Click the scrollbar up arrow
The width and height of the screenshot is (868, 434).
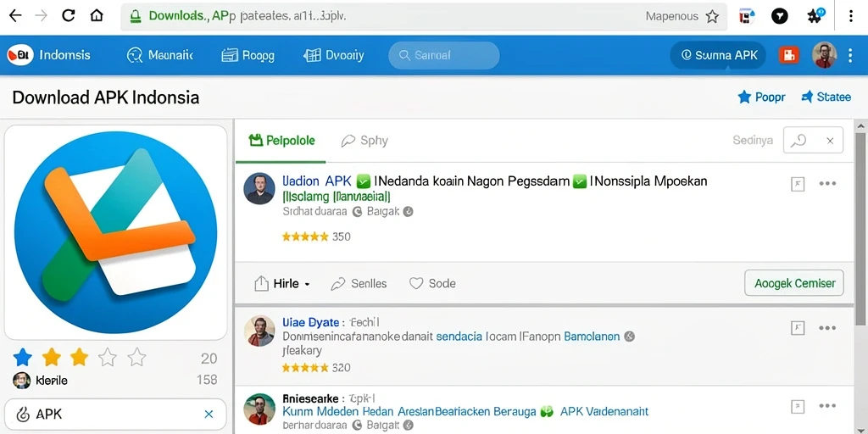tap(861, 125)
